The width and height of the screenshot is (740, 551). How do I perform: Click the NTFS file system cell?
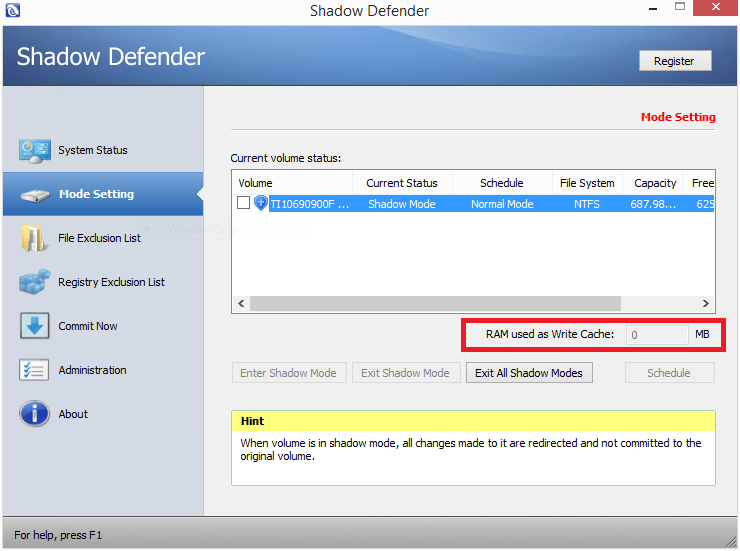(587, 204)
